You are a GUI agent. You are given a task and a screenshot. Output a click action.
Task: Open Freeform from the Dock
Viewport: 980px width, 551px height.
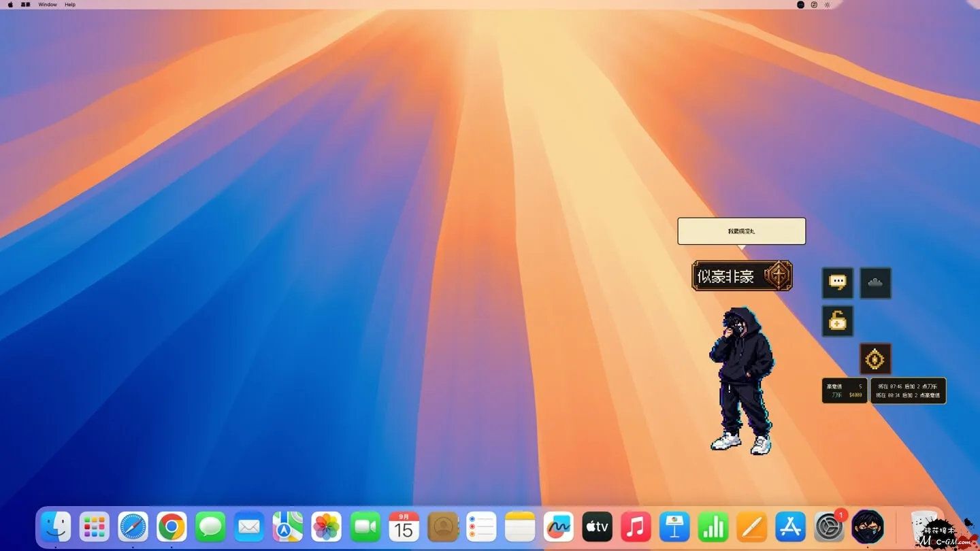click(559, 527)
